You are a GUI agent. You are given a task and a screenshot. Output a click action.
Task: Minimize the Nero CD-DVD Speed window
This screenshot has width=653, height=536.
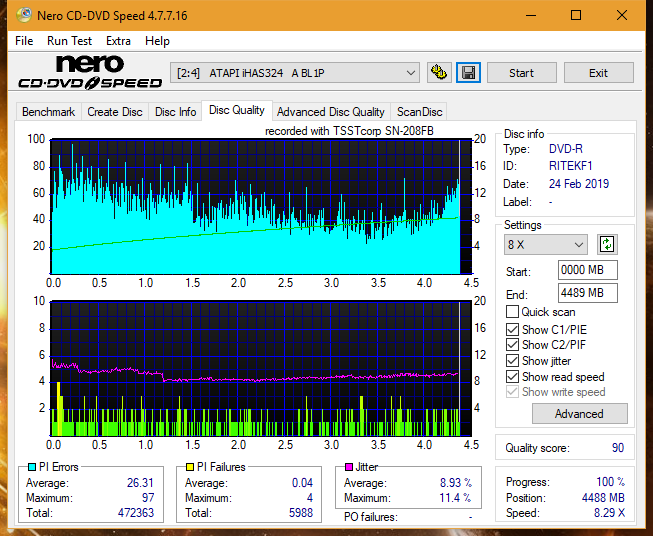click(531, 15)
